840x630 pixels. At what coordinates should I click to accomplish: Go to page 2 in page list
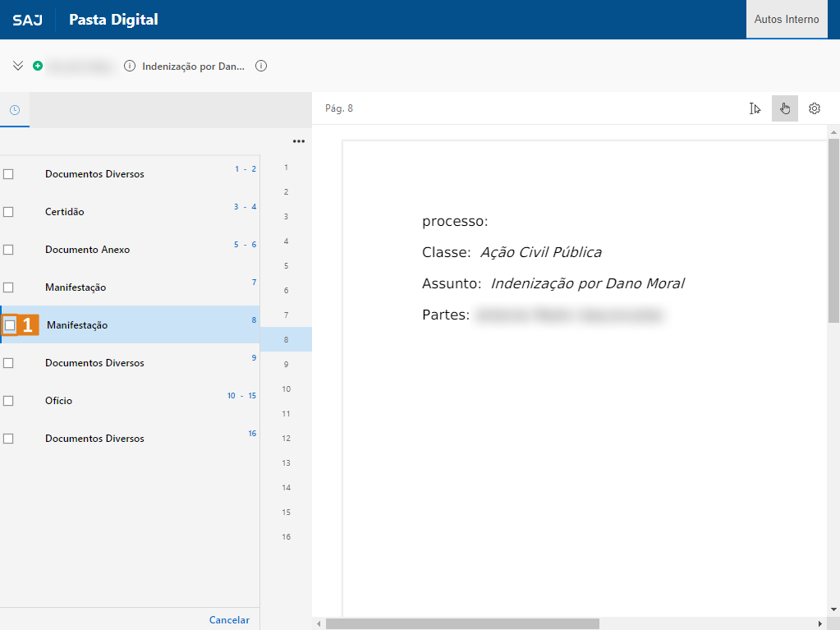tap(286, 191)
